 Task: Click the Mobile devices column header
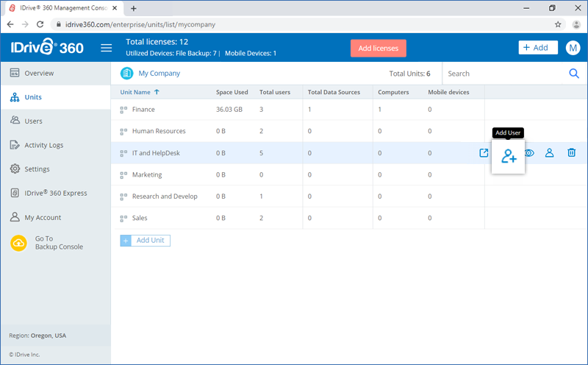448,92
